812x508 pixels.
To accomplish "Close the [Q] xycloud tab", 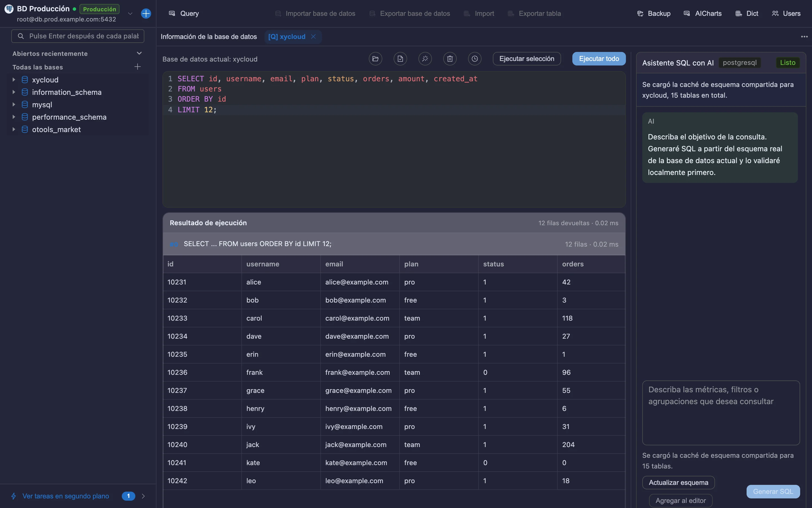I will 314,37.
